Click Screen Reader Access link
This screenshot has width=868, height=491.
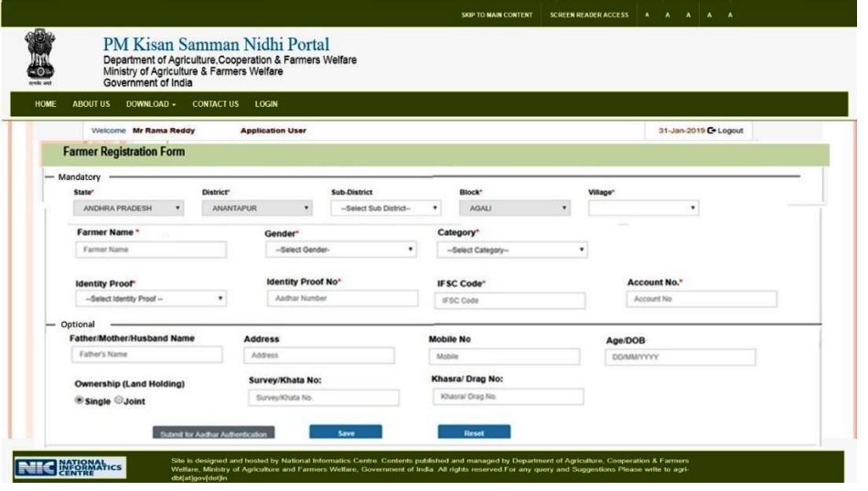click(589, 15)
